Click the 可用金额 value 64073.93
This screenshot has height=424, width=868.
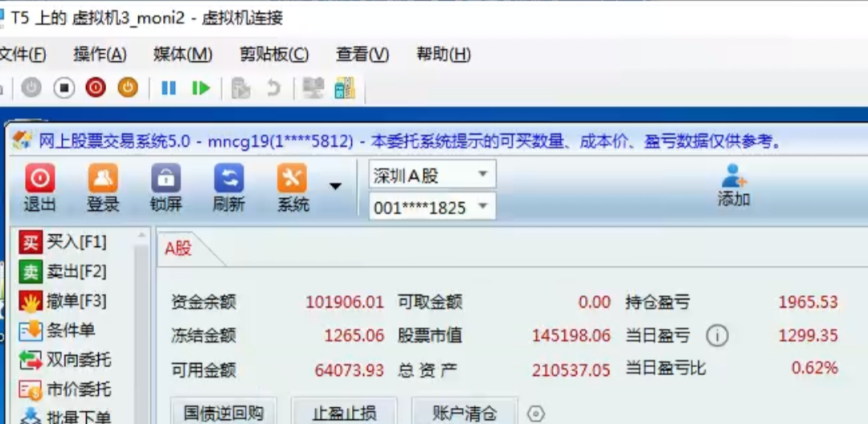(350, 369)
